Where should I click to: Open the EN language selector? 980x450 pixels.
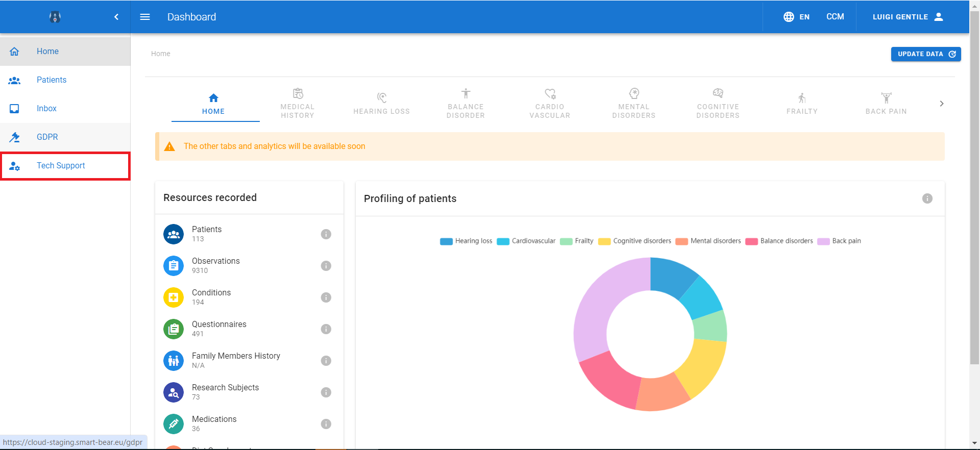pyautogui.click(x=797, y=17)
